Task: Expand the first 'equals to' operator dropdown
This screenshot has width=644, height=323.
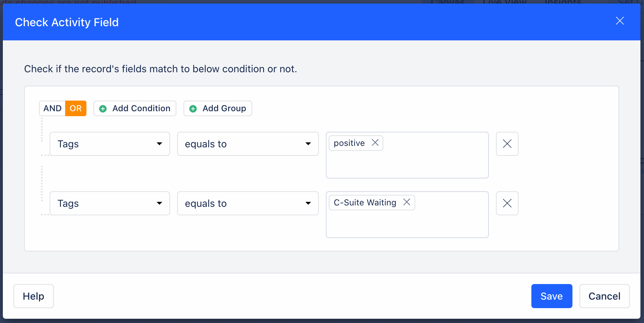Action: 248,144
